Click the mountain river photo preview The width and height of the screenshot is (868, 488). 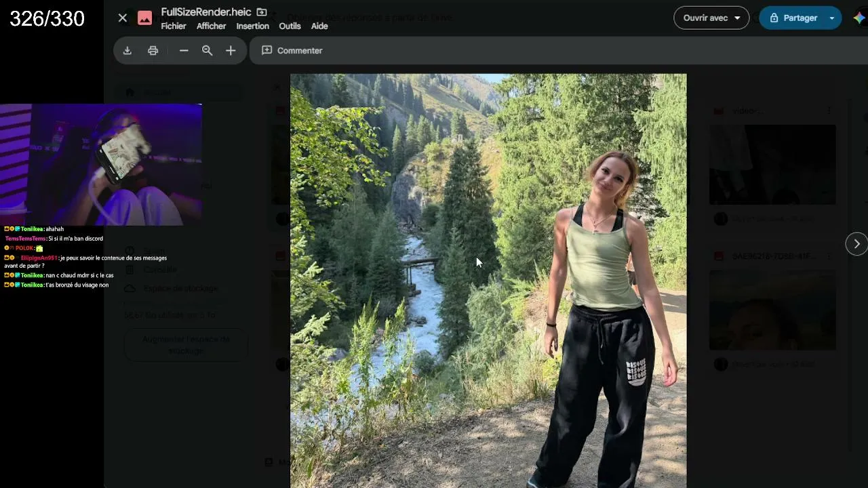tap(488, 281)
